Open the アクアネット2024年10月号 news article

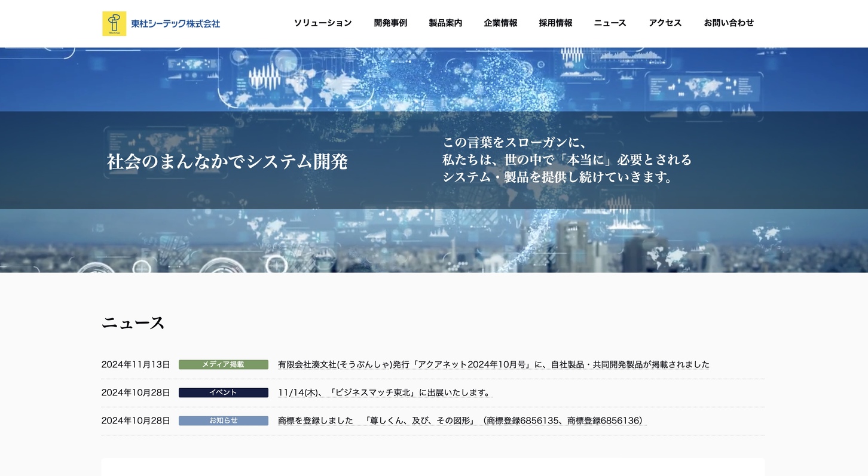click(x=494, y=364)
